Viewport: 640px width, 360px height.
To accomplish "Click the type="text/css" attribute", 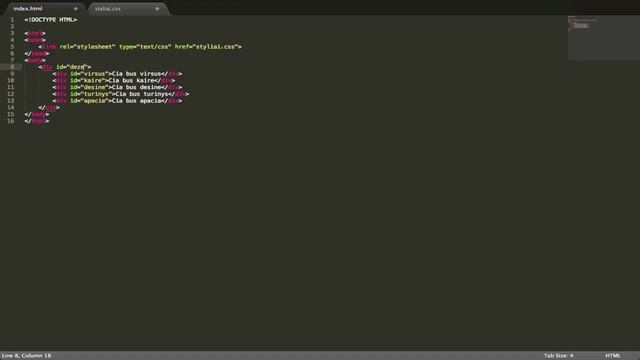I will 145,47.
